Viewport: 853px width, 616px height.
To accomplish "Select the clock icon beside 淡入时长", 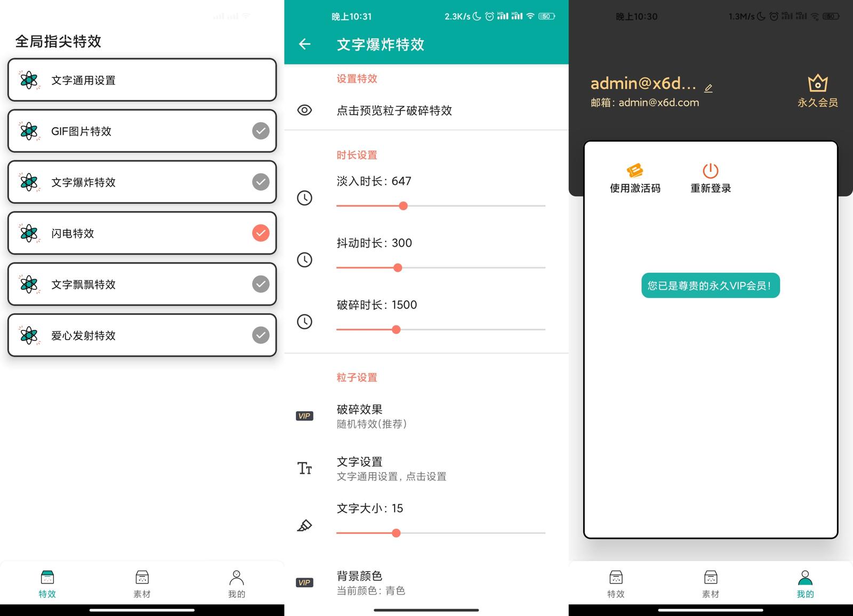I will click(x=304, y=198).
